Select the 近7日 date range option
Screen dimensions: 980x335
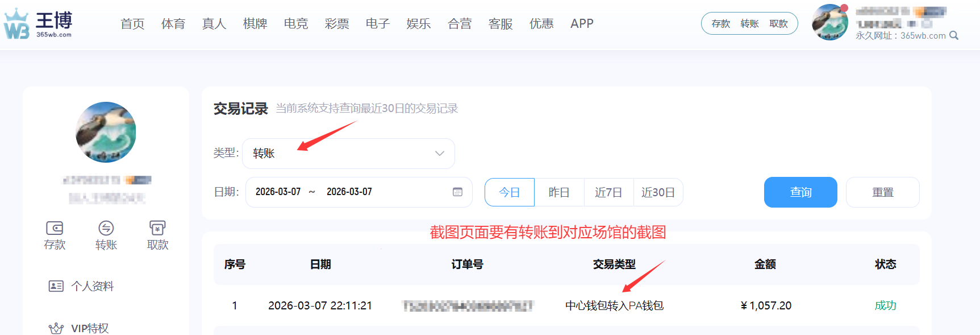coord(608,192)
